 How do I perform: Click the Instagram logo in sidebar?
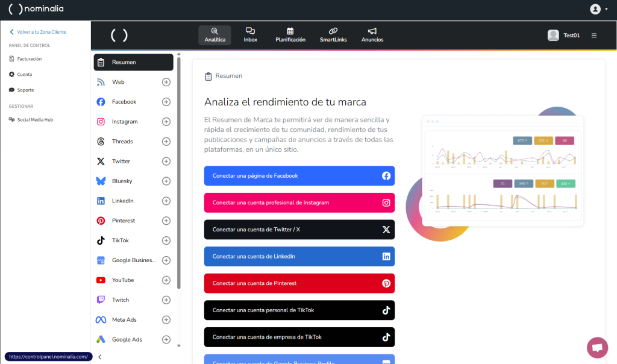(x=101, y=122)
